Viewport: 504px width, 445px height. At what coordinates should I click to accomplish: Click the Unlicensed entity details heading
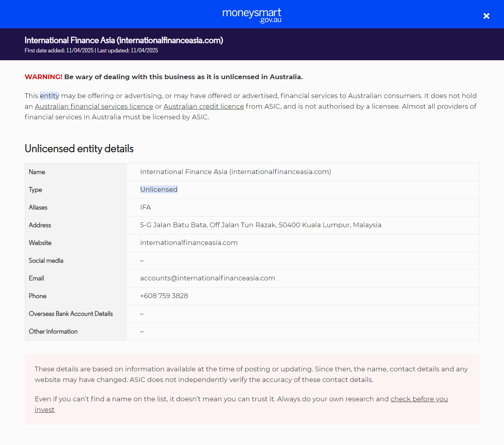79,148
